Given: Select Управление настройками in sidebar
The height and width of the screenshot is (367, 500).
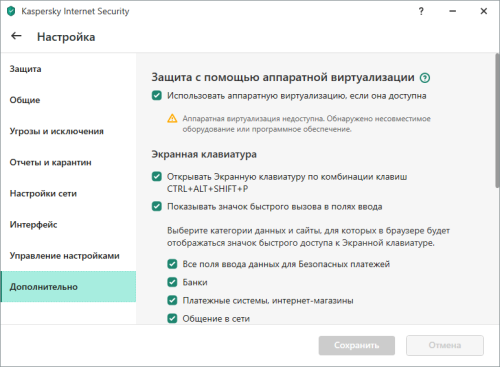Looking at the screenshot, I should 68,256.
